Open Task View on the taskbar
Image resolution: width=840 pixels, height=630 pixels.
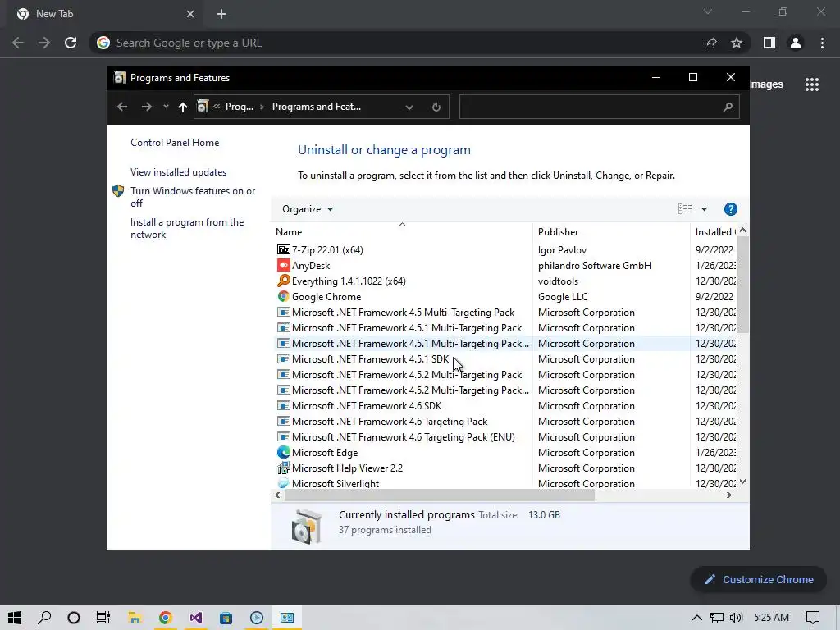pos(103,618)
